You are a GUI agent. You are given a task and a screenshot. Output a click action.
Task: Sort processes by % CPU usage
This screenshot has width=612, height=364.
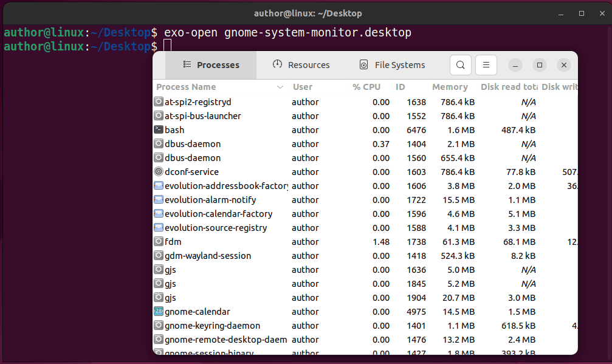(x=366, y=87)
